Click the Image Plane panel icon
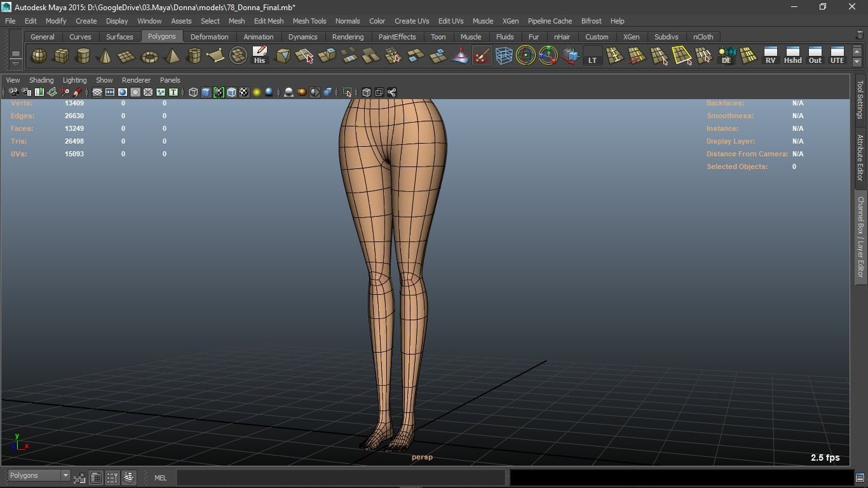868x488 pixels. 52,92
